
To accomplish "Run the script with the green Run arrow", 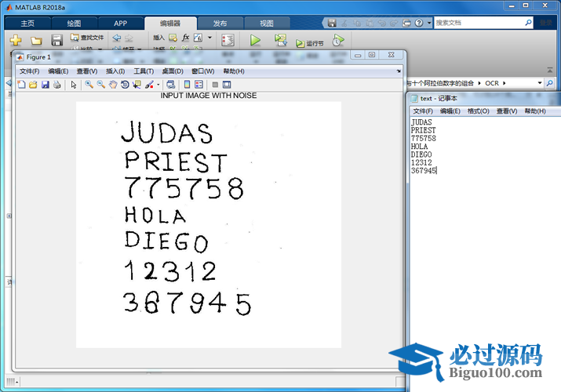I will pos(255,40).
